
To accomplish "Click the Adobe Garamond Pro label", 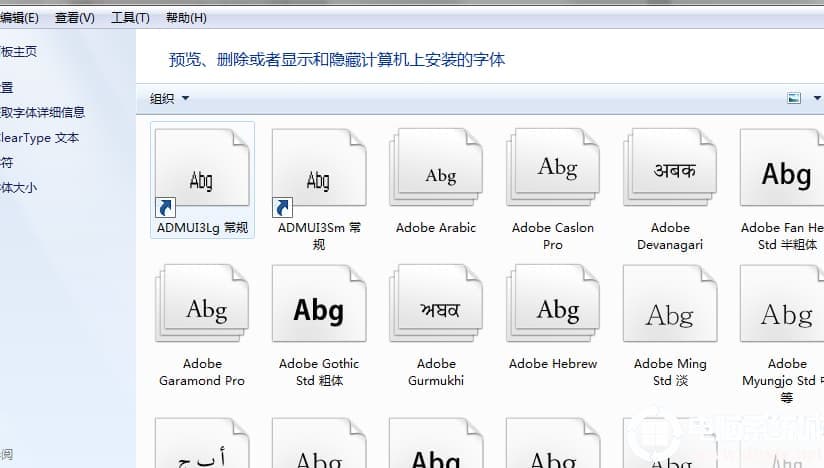I will tap(202, 372).
